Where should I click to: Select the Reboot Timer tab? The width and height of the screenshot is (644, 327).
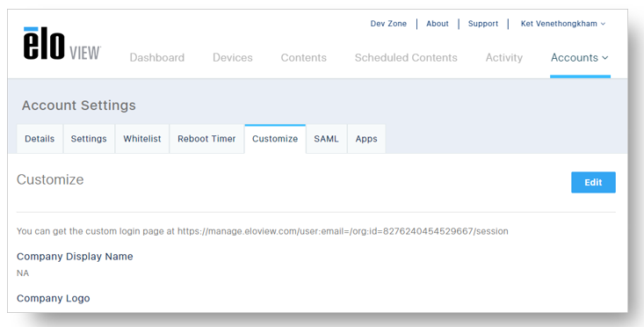coord(206,139)
